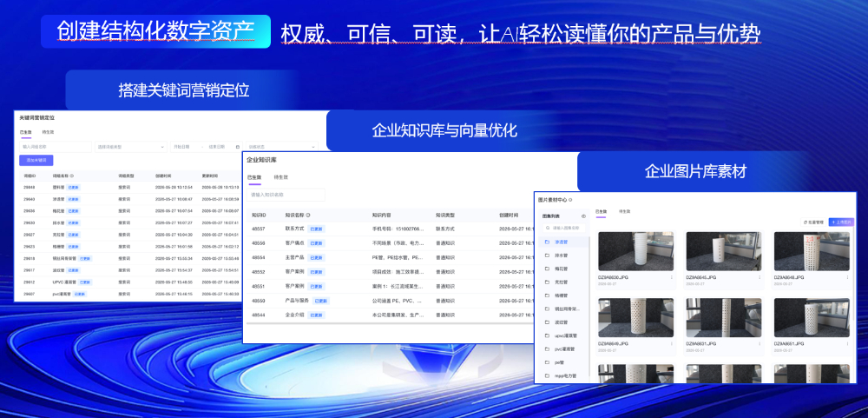Click the add icon beside 图集列表
Screen dimensions: 868x418
(583, 216)
